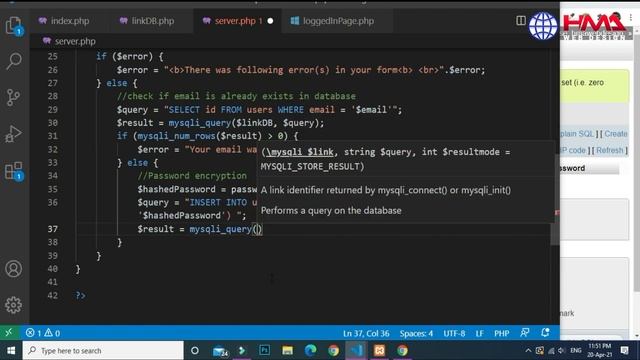
Task: Open problems panel via errors and warnings counter
Action: point(43,333)
